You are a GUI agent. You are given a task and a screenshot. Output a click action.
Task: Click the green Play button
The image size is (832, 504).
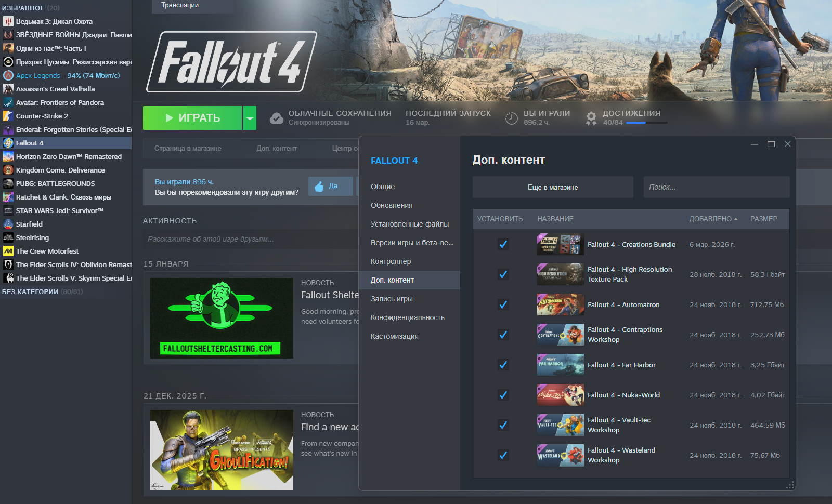click(x=192, y=118)
